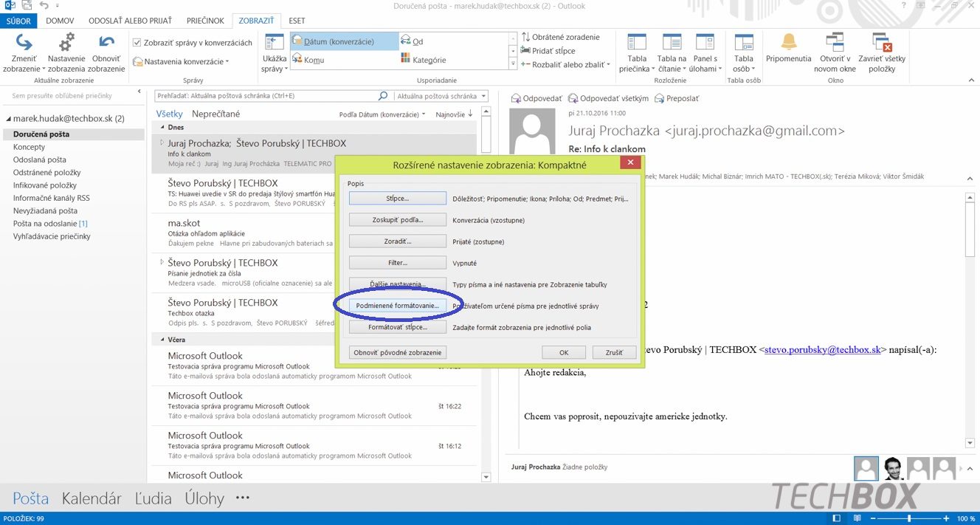The image size is (980, 525).
Task: Switch to Ľudia in the navigation bar
Action: pyautogui.click(x=153, y=498)
